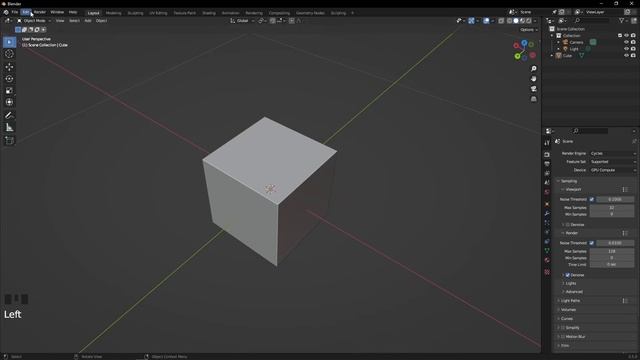
Task: Enable the Viewport Denoise checkbox
Action: click(x=567, y=224)
